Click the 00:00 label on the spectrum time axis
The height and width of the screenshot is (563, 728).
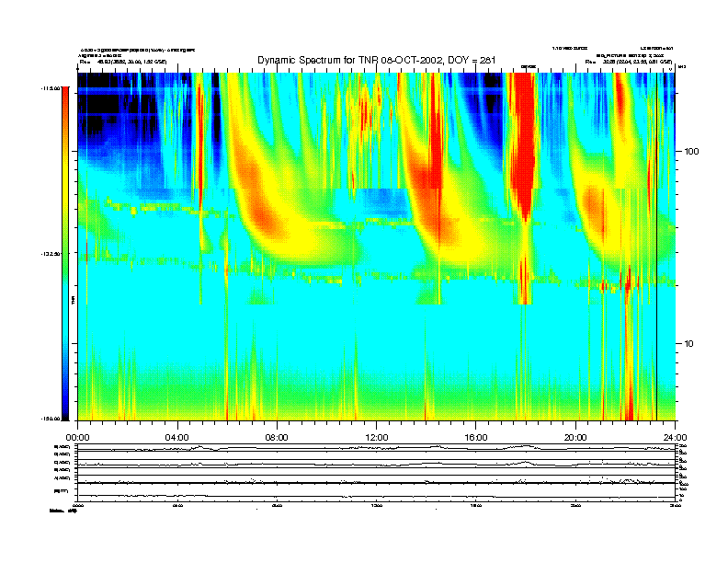coord(77,438)
